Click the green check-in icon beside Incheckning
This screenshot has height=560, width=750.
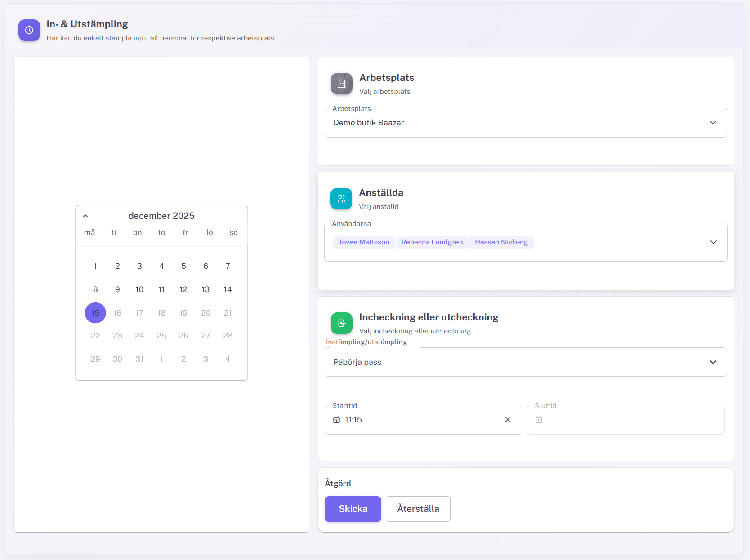[342, 323]
